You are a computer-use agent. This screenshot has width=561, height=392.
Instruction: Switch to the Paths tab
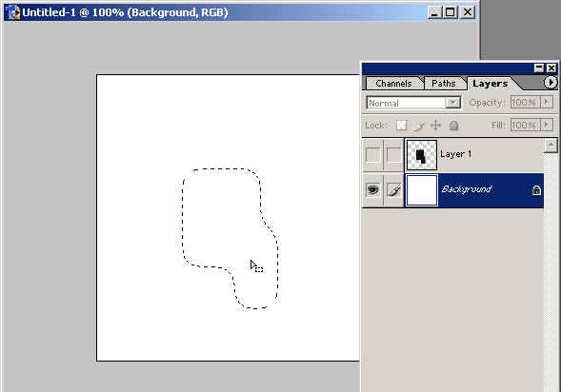pos(443,84)
